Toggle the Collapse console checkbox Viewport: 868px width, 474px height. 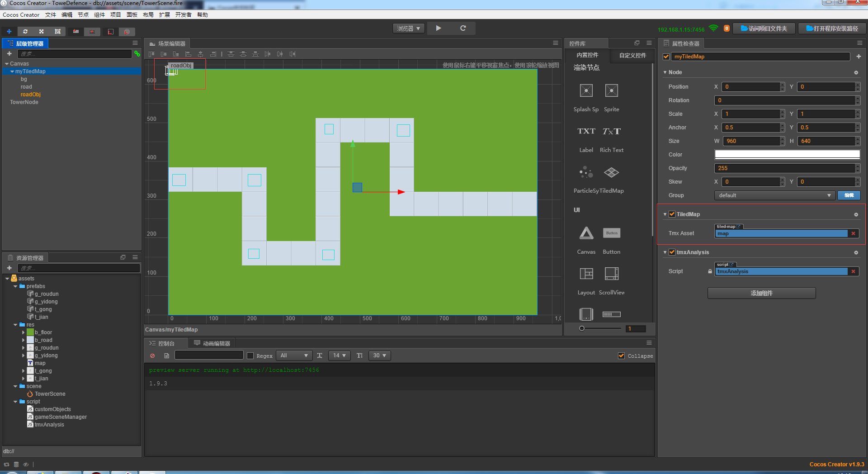622,356
